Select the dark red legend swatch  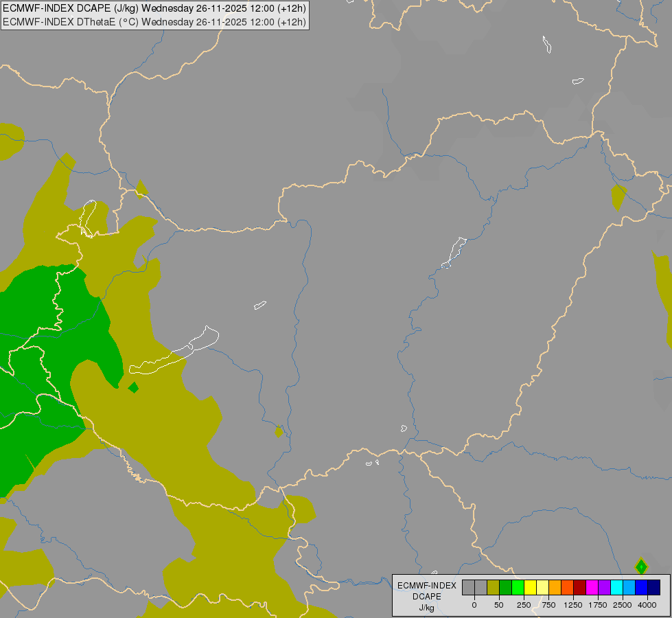click(580, 587)
